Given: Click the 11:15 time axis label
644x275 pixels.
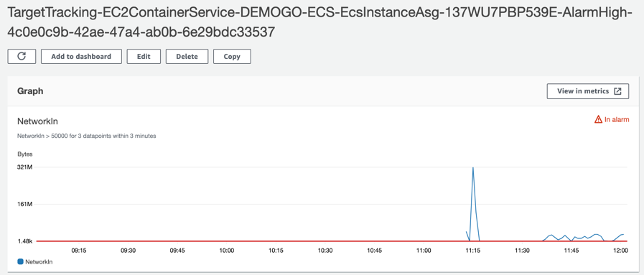Looking at the screenshot, I should click(x=472, y=250).
